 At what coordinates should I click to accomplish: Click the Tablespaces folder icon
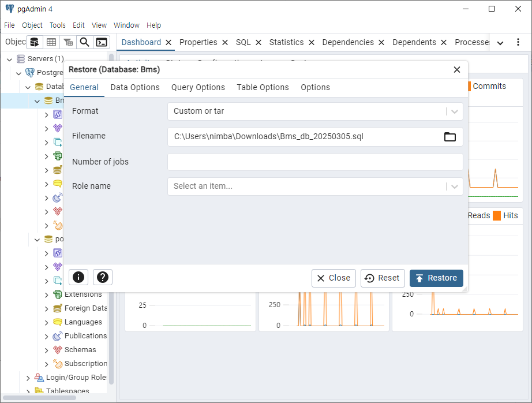[39, 391]
